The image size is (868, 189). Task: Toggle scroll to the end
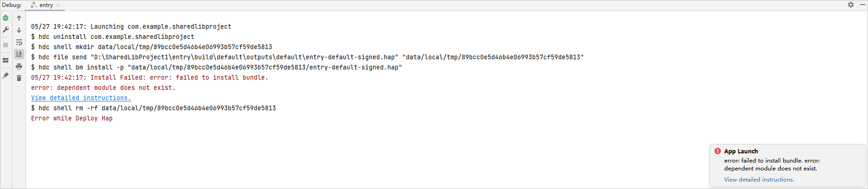click(x=19, y=54)
